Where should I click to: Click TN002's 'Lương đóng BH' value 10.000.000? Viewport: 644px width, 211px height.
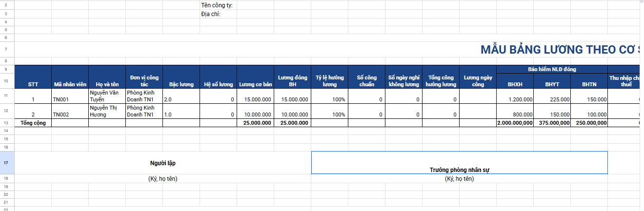[x=293, y=111]
